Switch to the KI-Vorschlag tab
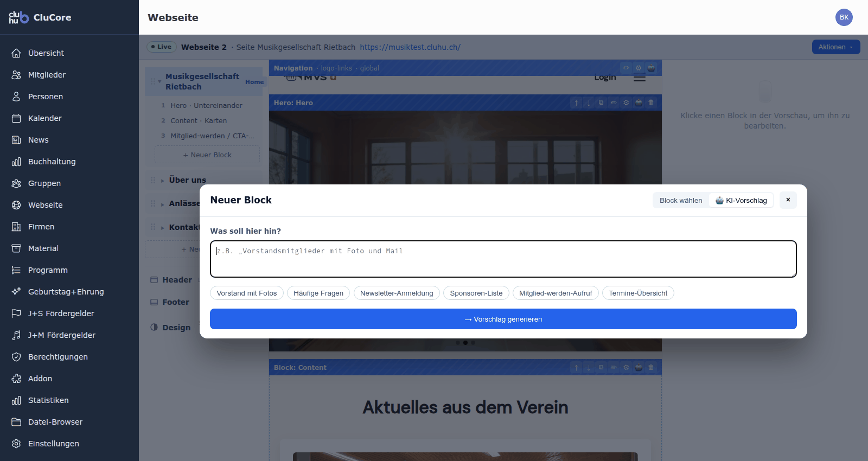The width and height of the screenshot is (868, 461). pos(741,200)
